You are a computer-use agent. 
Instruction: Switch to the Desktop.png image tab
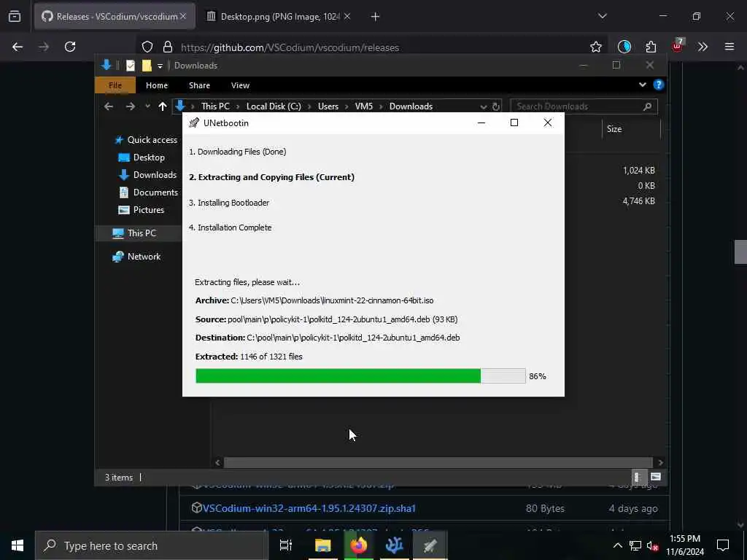[279, 17]
